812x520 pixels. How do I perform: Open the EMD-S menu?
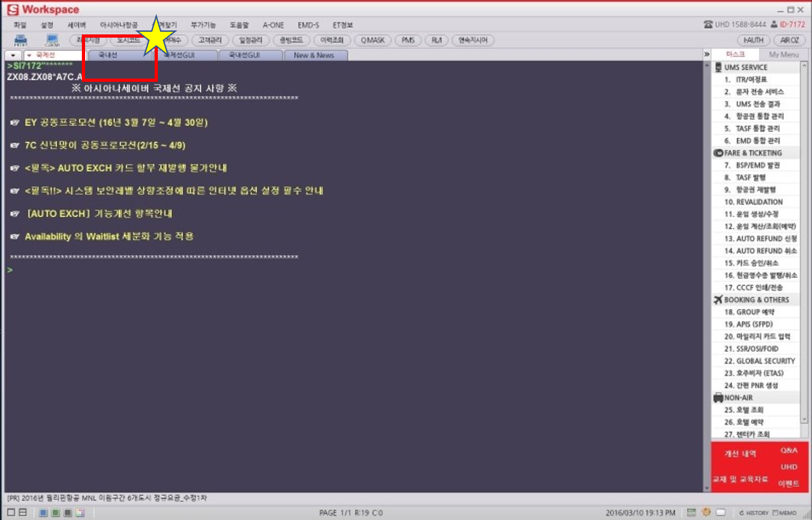pos(309,25)
